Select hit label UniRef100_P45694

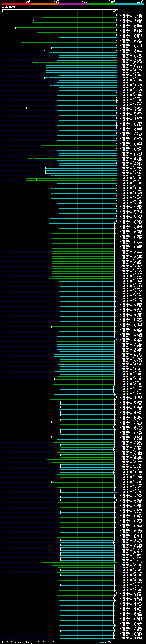pyautogui.click(x=131, y=572)
